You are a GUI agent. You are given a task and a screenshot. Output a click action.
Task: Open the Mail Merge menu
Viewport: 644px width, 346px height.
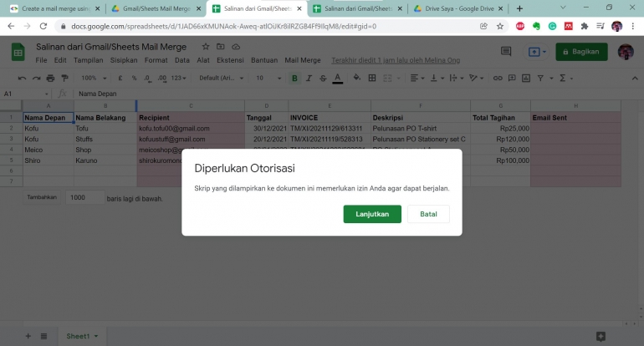click(303, 60)
